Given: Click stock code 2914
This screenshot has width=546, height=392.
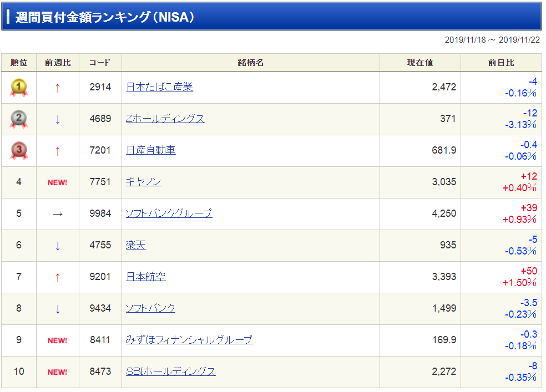Looking at the screenshot, I should (100, 87).
